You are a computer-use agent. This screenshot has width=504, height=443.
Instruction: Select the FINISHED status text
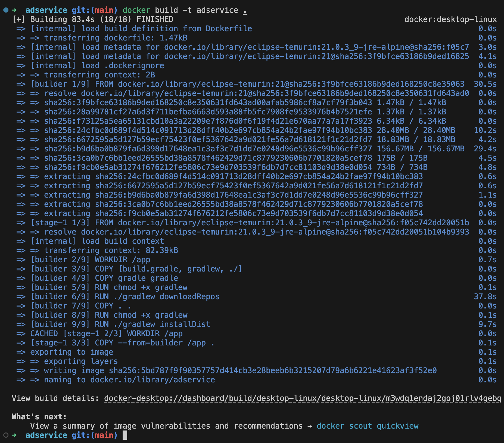pyautogui.click(x=154, y=19)
